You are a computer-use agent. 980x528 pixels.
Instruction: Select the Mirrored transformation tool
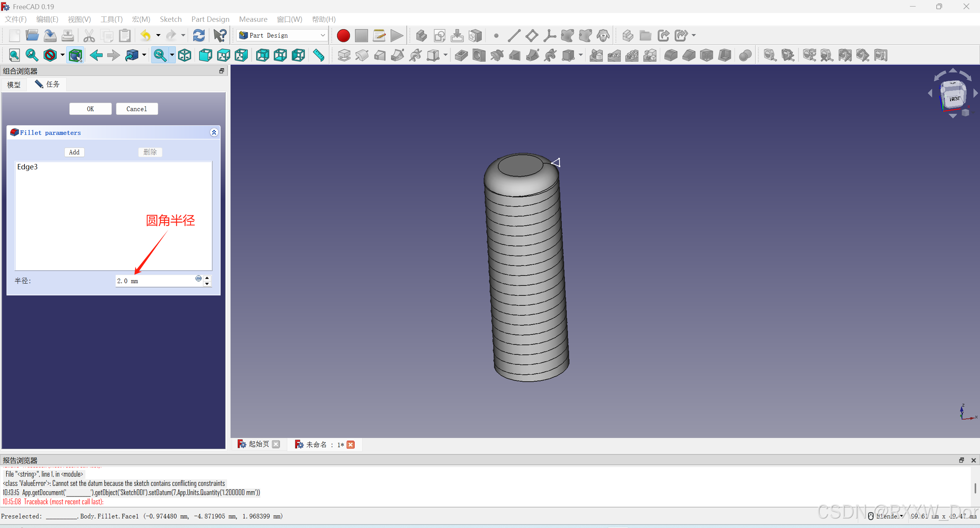[596, 55]
